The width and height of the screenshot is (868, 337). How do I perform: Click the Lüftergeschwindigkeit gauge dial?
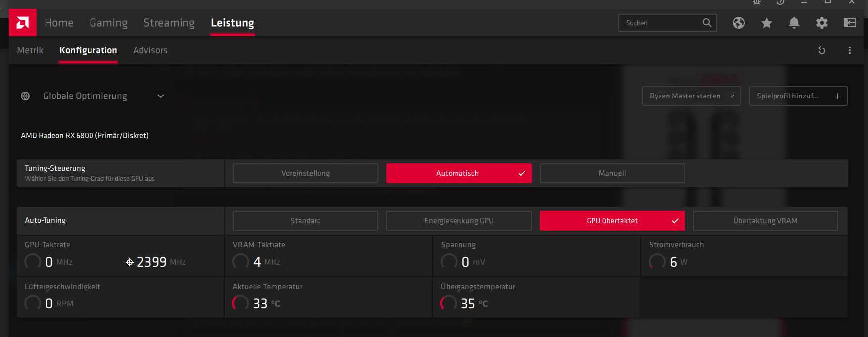coord(33,303)
